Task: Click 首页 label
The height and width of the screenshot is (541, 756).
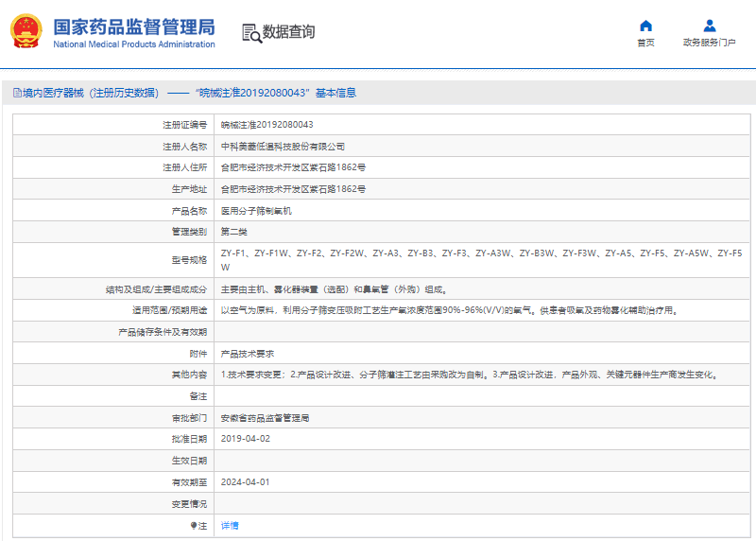Action: coord(645,43)
